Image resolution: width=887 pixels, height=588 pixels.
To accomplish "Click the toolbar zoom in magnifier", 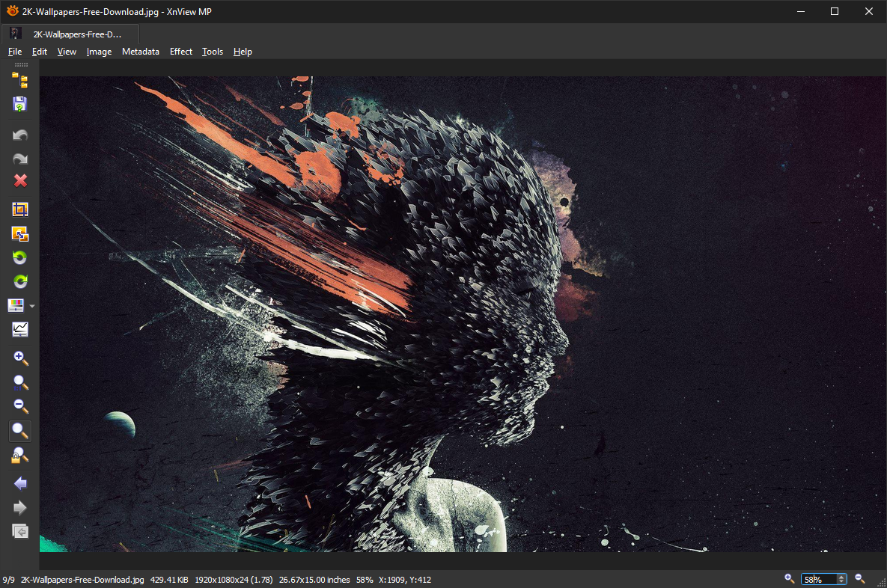I will click(20, 358).
